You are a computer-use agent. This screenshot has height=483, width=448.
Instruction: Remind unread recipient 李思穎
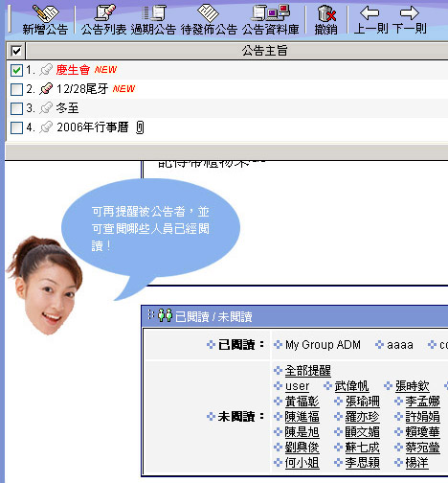pyautogui.click(x=363, y=463)
